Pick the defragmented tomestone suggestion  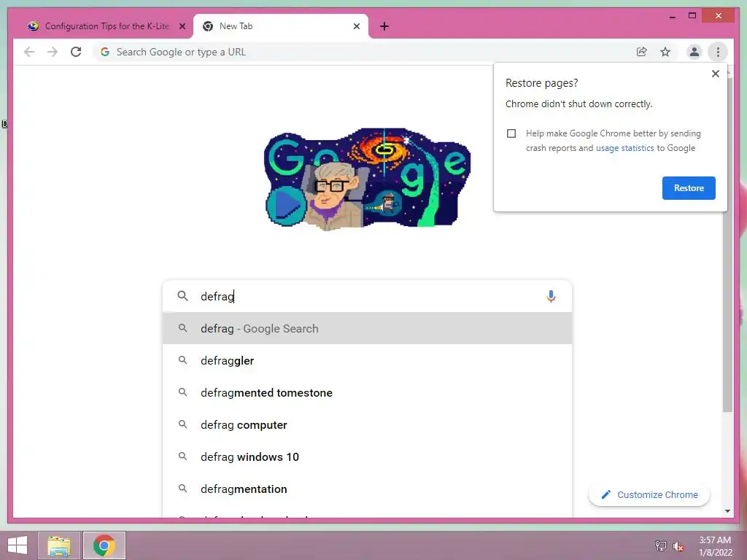(x=367, y=392)
